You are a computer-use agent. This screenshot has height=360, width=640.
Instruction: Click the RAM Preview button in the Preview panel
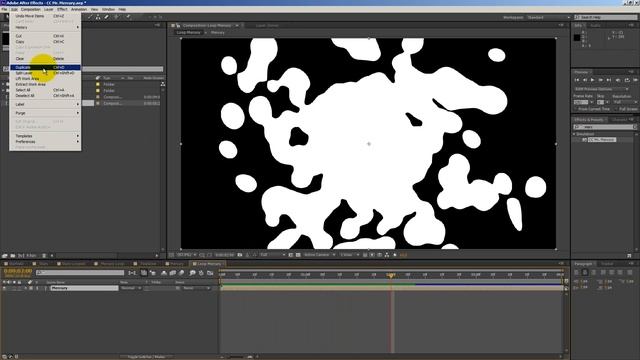635,80
